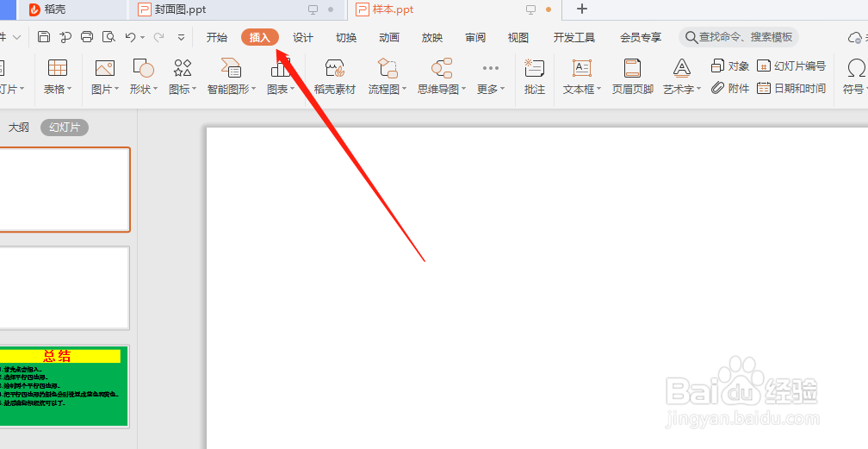Click the display icon on 封面图.ppt tab
The height and width of the screenshot is (449, 868).
pos(313,9)
